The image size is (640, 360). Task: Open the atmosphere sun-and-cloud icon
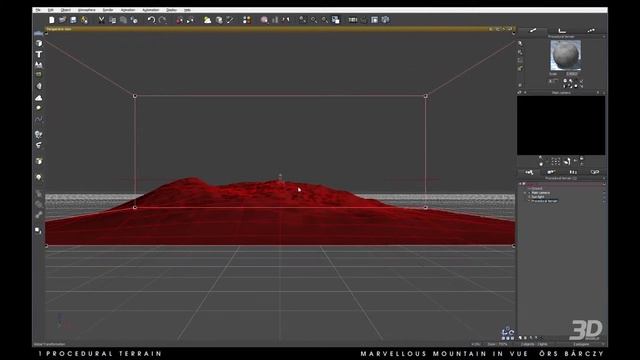(x=207, y=20)
